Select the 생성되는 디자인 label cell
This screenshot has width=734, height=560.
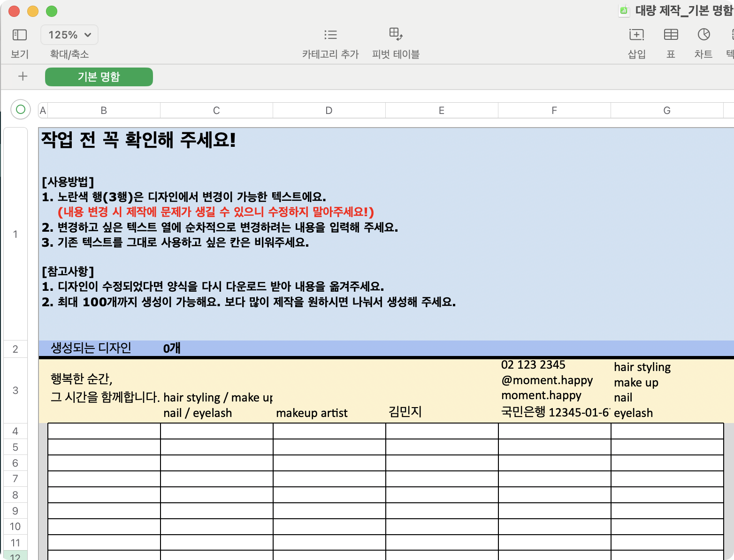point(91,348)
